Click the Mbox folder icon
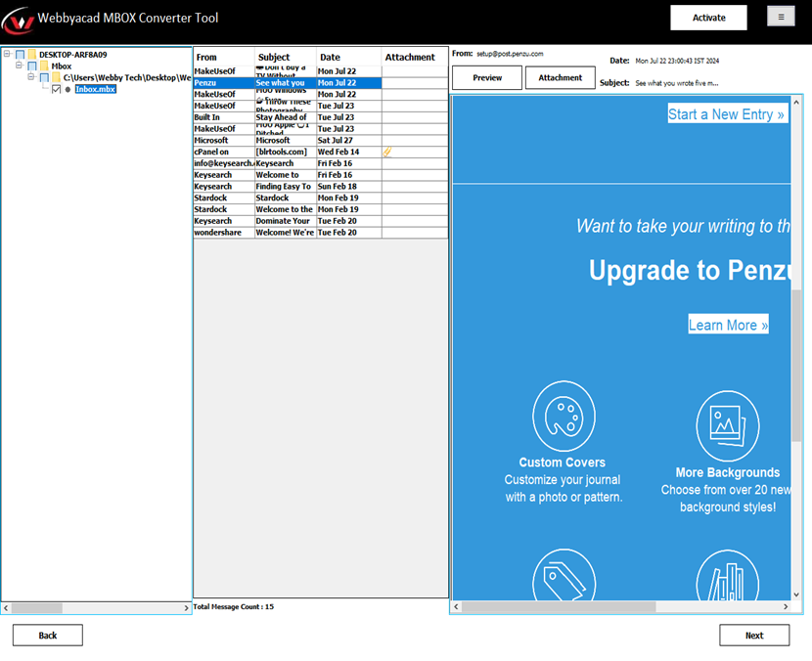Image resolution: width=812 pixels, height=661 pixels. (44, 66)
